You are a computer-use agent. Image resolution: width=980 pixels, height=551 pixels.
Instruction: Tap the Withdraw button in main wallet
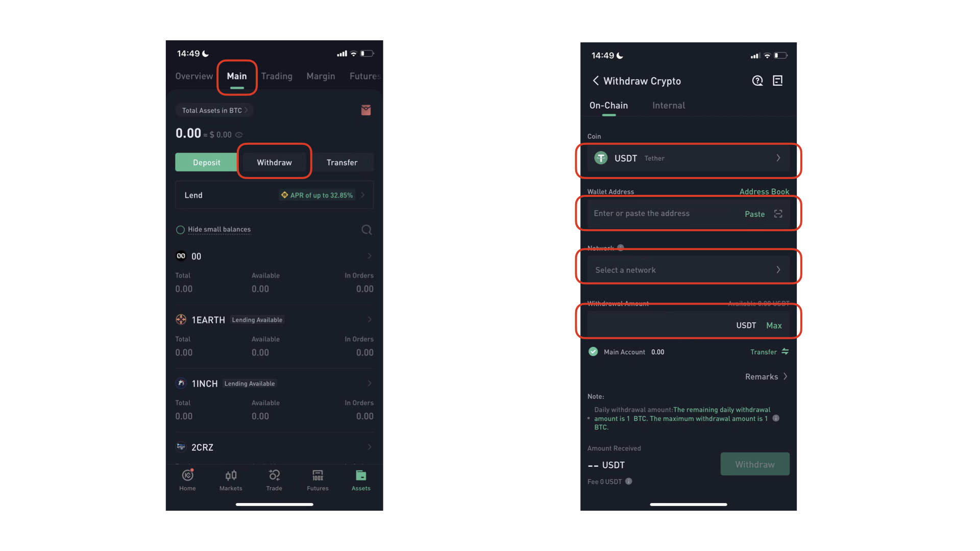tap(273, 161)
